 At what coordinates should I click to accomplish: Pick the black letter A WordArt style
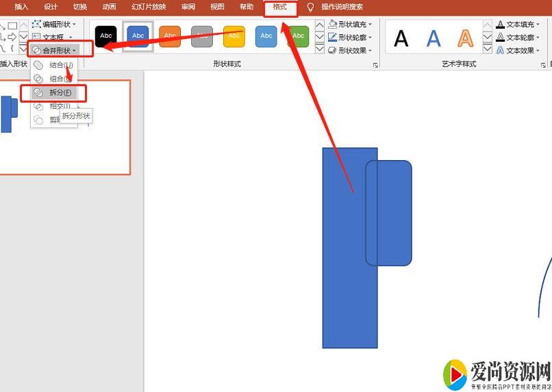click(401, 38)
